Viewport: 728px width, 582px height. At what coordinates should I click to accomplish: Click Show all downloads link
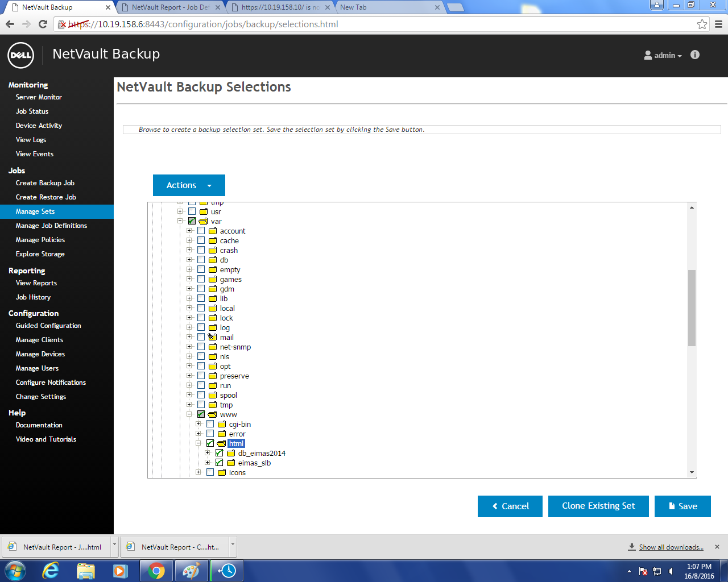(671, 547)
